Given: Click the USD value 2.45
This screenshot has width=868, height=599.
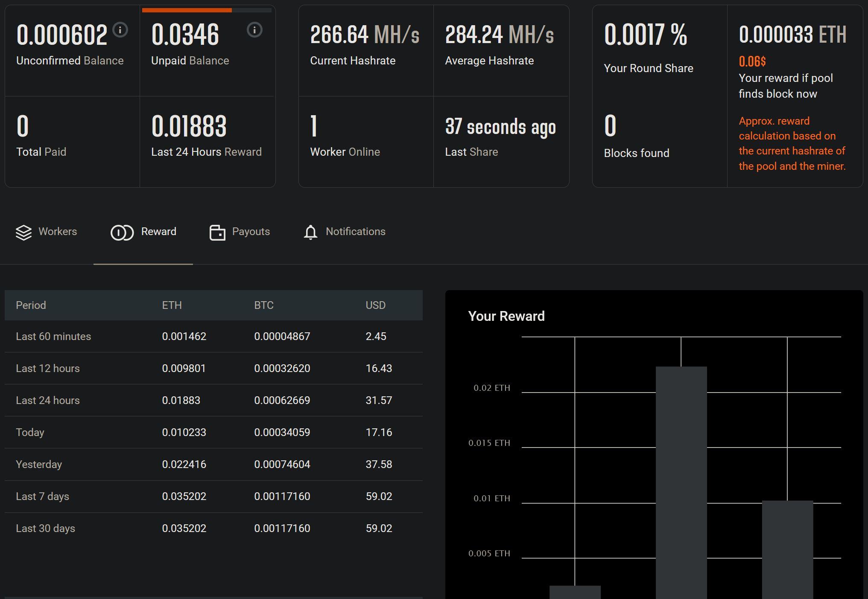Looking at the screenshot, I should click(x=376, y=336).
